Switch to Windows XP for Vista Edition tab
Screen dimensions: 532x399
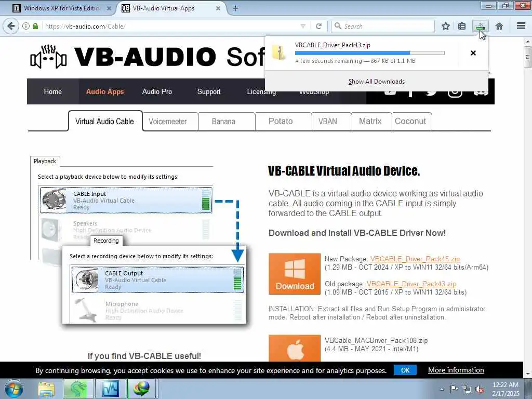[x=62, y=8]
